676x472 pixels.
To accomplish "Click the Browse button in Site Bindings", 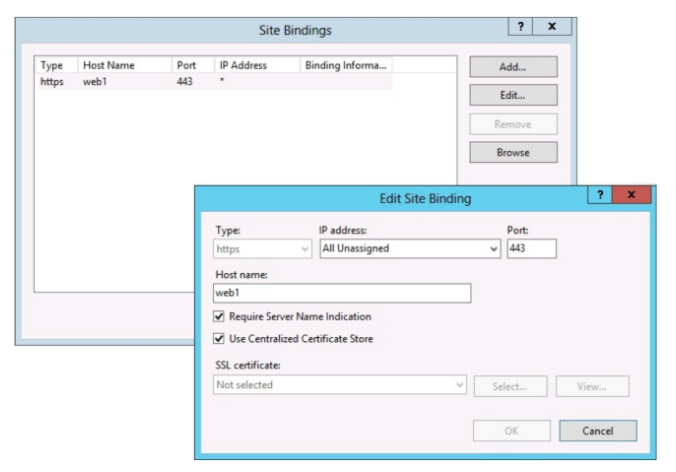I will pyautogui.click(x=513, y=152).
